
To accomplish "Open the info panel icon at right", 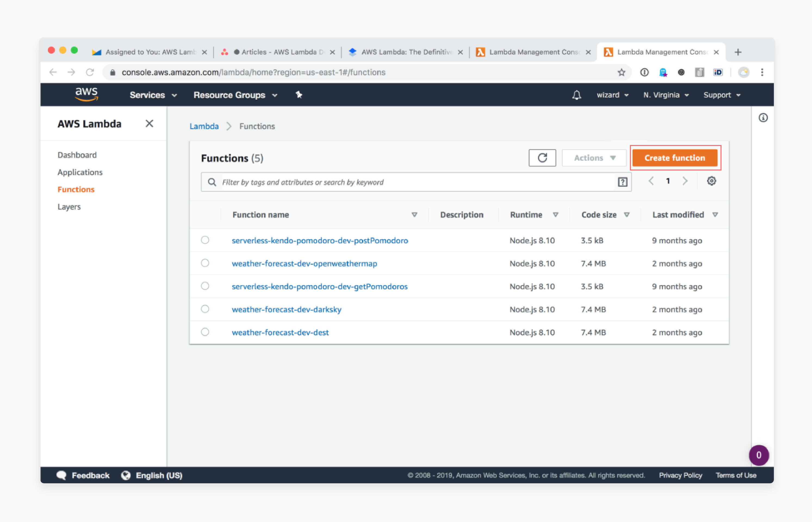I will (x=763, y=118).
